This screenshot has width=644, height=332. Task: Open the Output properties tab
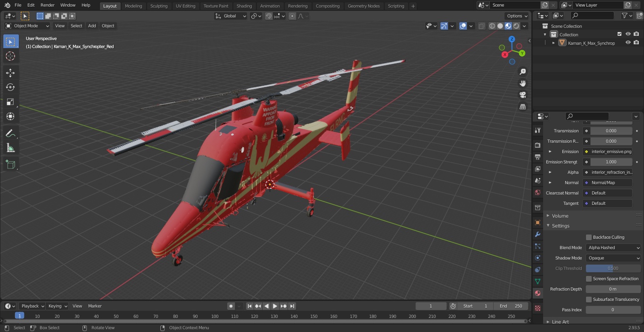coord(537,157)
